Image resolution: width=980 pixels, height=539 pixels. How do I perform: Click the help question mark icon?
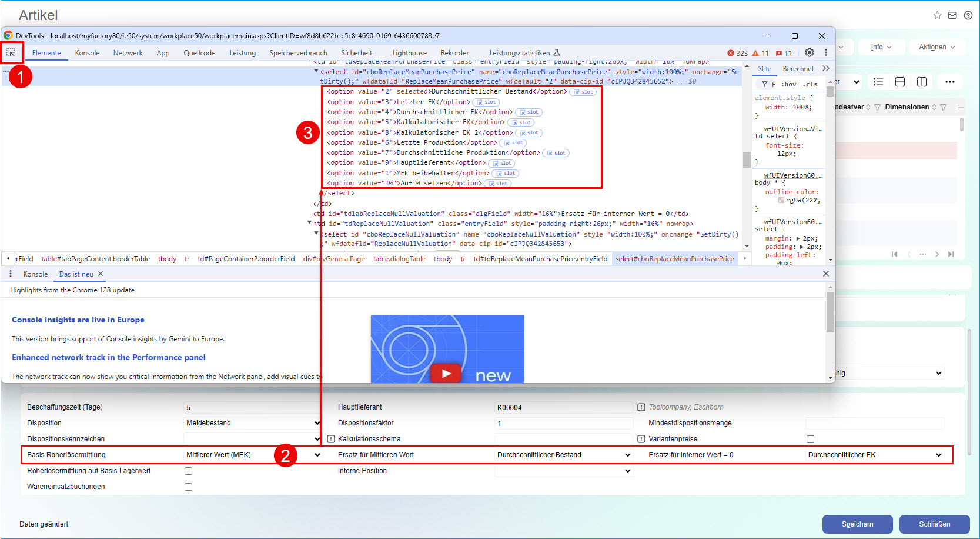[x=968, y=15]
